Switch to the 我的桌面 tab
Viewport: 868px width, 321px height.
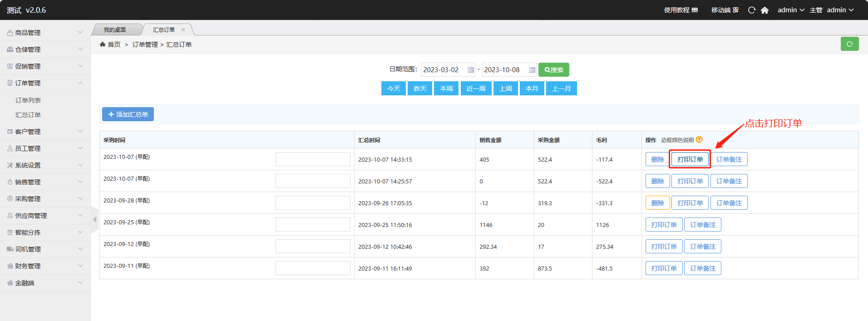pyautogui.click(x=115, y=30)
